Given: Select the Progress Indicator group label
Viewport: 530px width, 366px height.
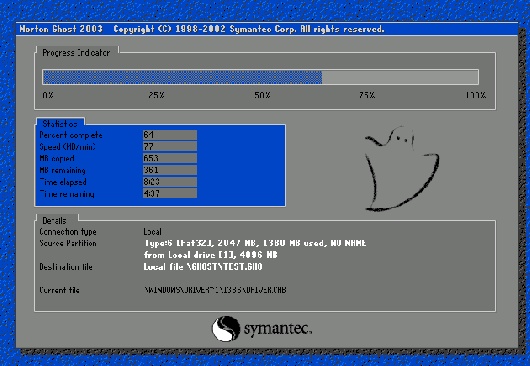Looking at the screenshot, I should [76, 53].
